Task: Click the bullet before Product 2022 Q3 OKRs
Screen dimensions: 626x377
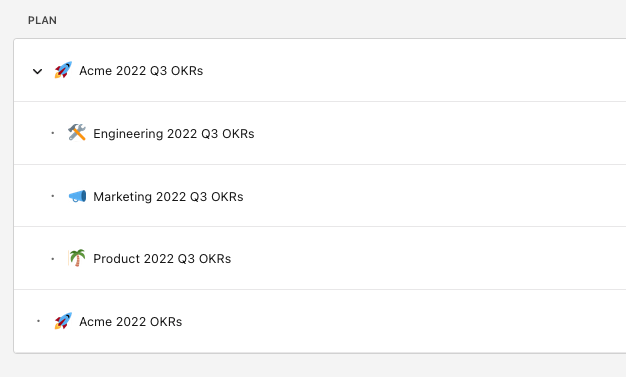Action: [53, 259]
